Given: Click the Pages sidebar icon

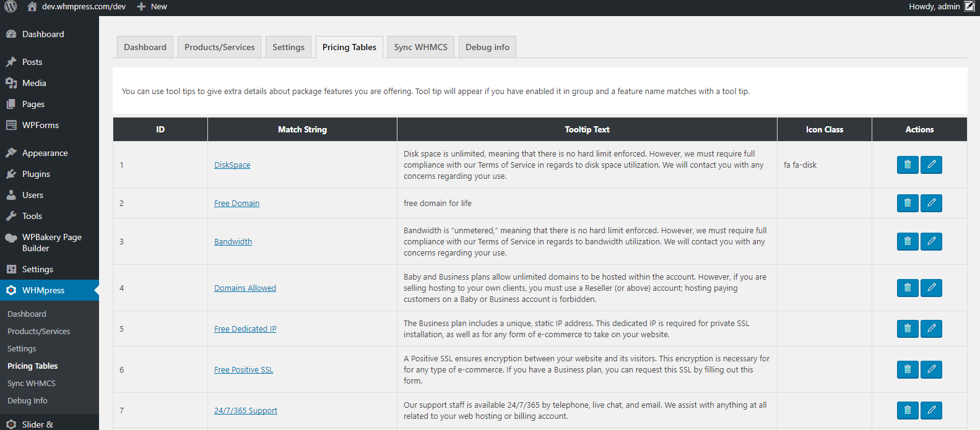Looking at the screenshot, I should click(11, 104).
